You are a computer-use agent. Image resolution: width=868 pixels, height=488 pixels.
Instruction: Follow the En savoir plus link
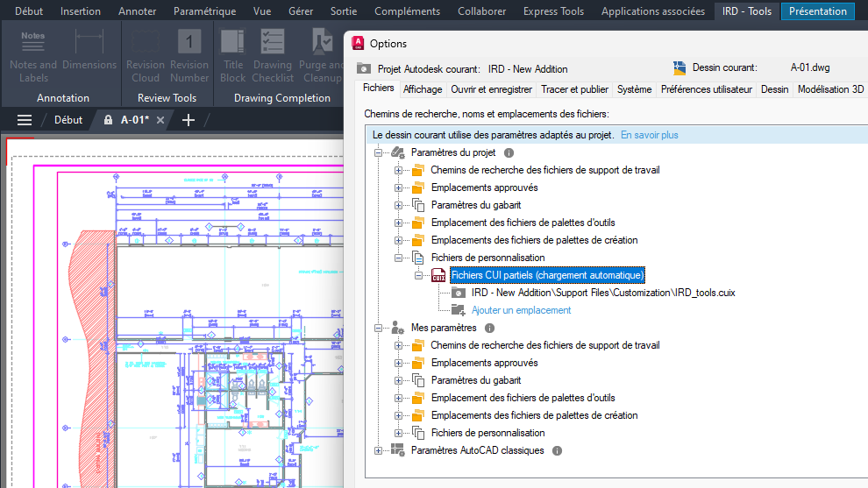point(650,135)
